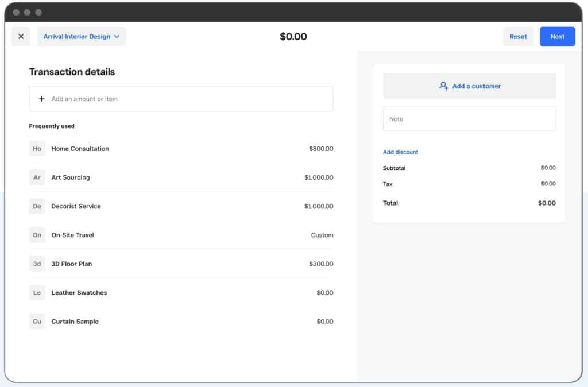Select the 'On' On-Site Travel icon
This screenshot has height=387, width=588.
37,235
